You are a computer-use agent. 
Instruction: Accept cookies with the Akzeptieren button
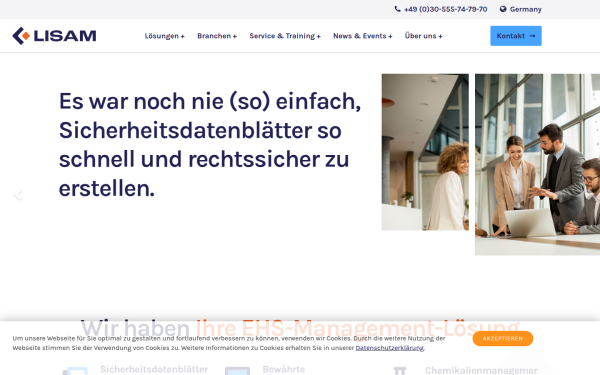(x=503, y=339)
